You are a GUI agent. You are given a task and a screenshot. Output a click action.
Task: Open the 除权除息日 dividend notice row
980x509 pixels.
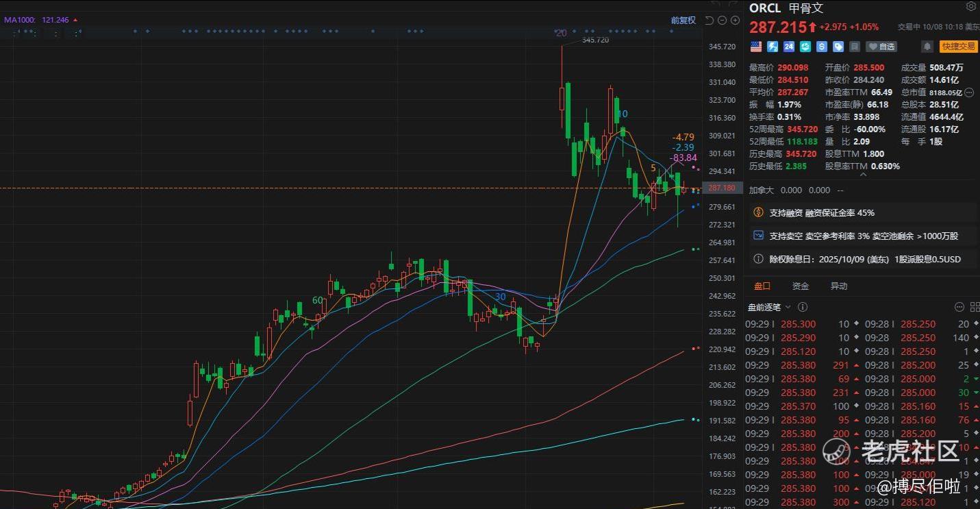point(862,259)
